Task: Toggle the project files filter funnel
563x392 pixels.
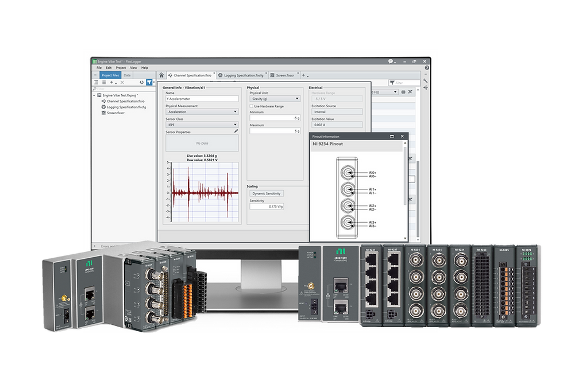Action: coord(149,83)
